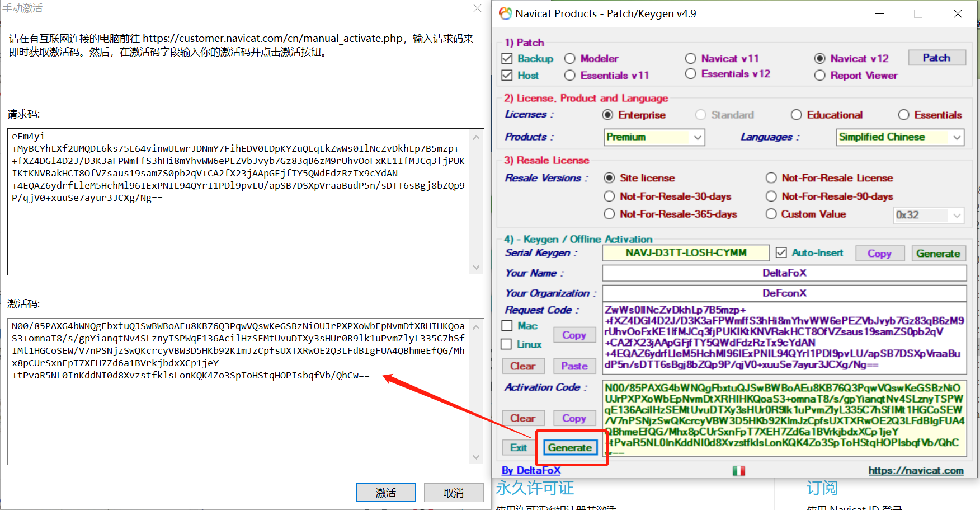980x510 pixels.
Task: Click the Paste button
Action: pyautogui.click(x=574, y=366)
